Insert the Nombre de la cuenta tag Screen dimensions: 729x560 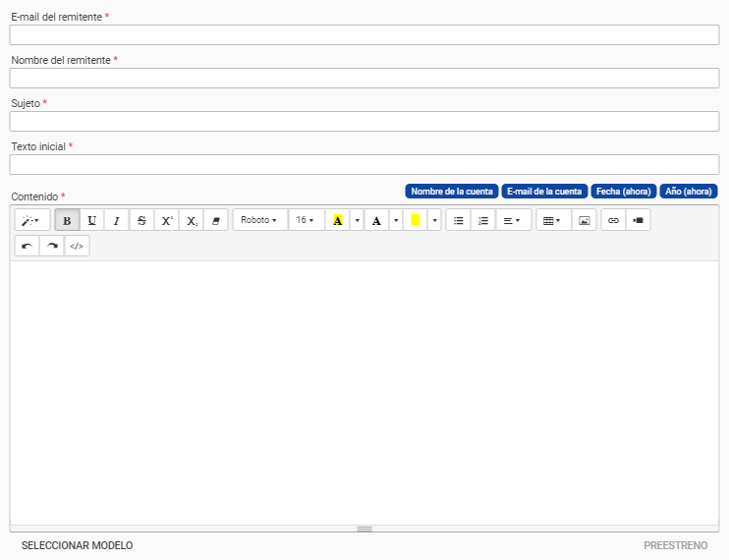coord(452,191)
